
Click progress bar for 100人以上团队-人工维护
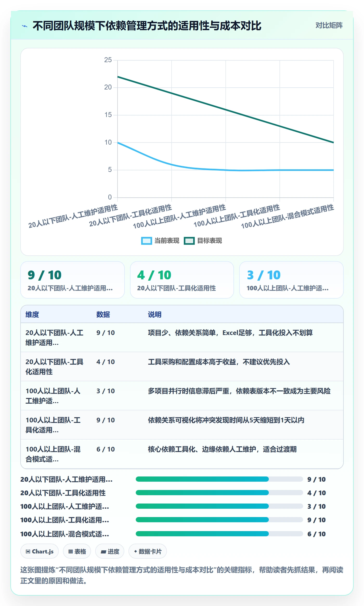[219, 506]
